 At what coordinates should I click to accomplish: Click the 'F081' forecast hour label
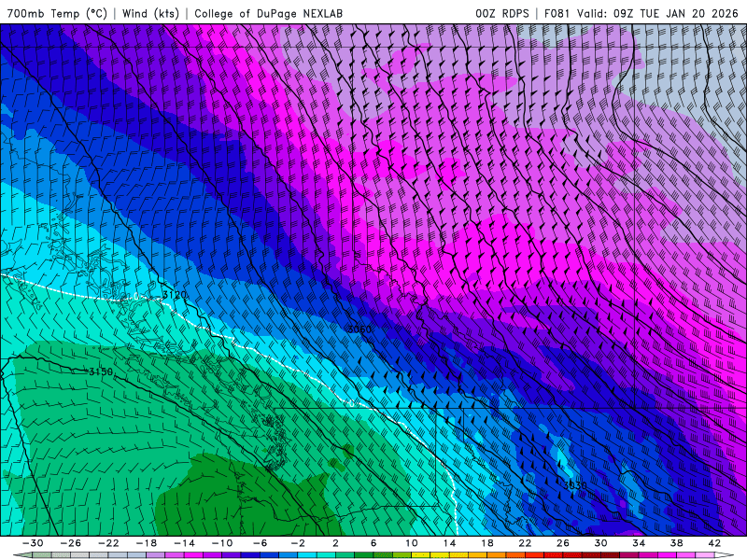click(x=557, y=13)
